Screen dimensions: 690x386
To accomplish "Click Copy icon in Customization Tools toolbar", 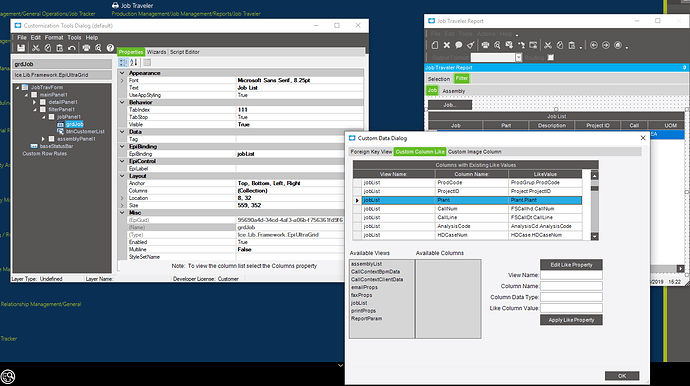I will point(48,48).
